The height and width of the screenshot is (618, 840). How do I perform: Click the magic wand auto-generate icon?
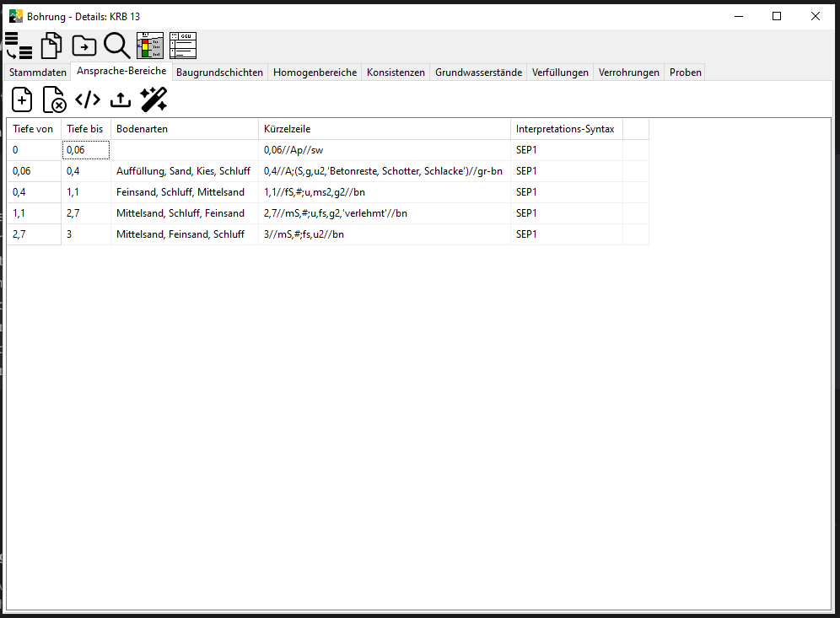pyautogui.click(x=153, y=99)
